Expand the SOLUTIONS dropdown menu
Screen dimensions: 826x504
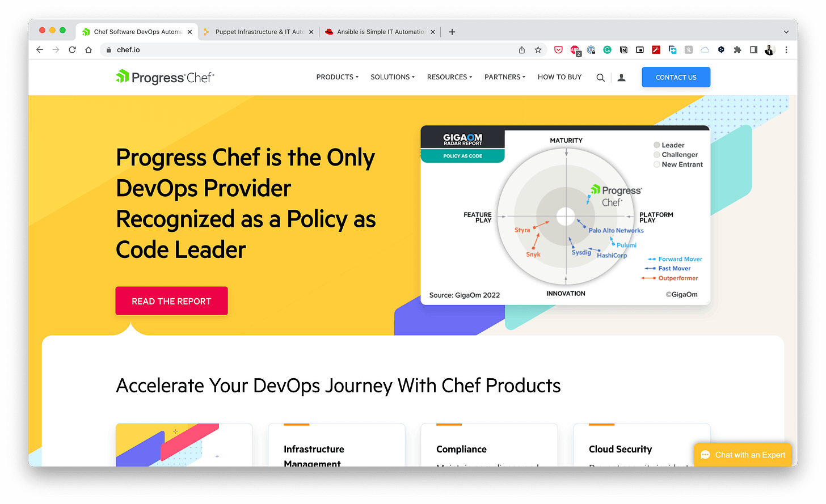click(393, 77)
